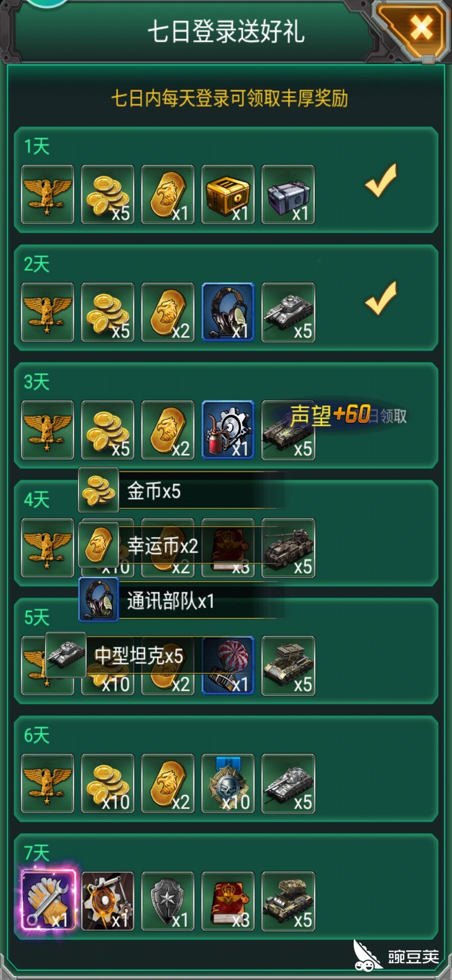452x980 pixels.
Task: Tap the Day 1 golden treasure chest
Action: (228, 194)
